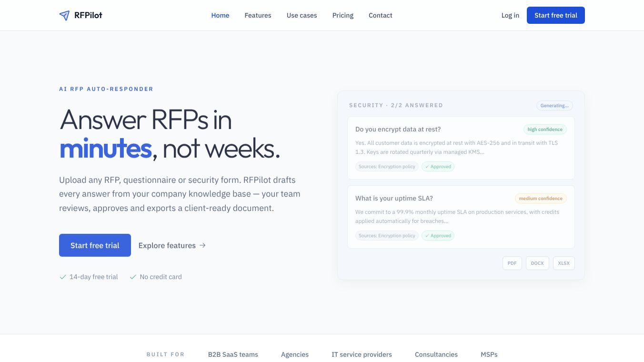Open the Use cases nav item
The height and width of the screenshot is (362, 644).
pyautogui.click(x=302, y=15)
